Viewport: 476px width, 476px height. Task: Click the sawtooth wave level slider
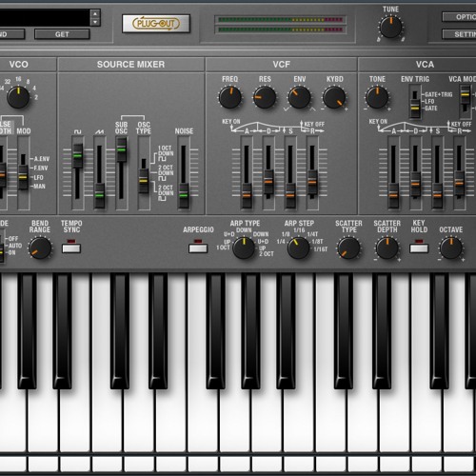tap(99, 195)
